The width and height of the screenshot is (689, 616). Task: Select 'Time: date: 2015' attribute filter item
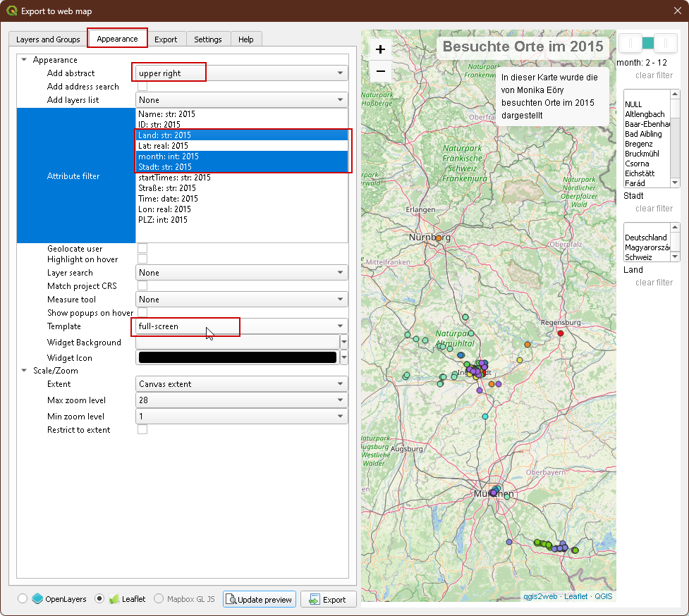(x=168, y=199)
